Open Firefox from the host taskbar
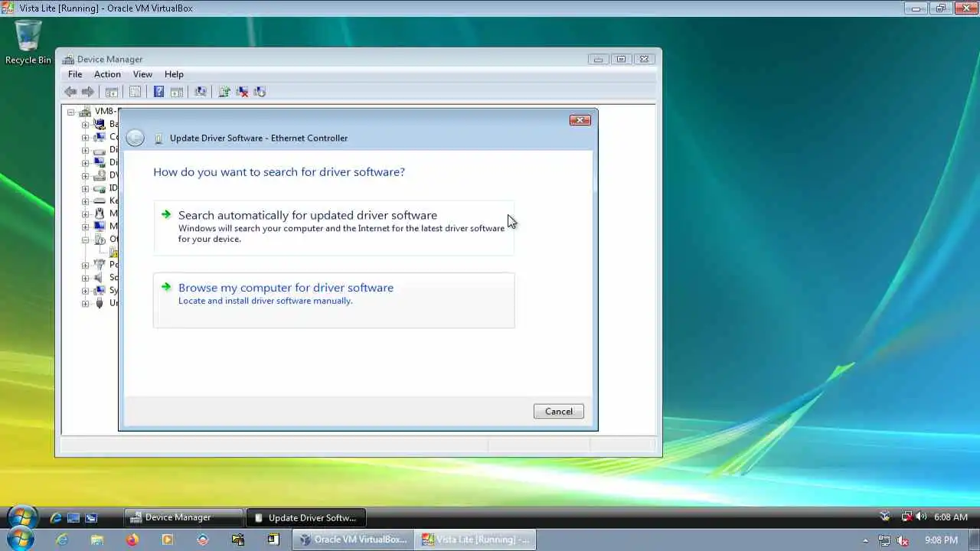Viewport: 980px width, 551px height. tap(132, 540)
